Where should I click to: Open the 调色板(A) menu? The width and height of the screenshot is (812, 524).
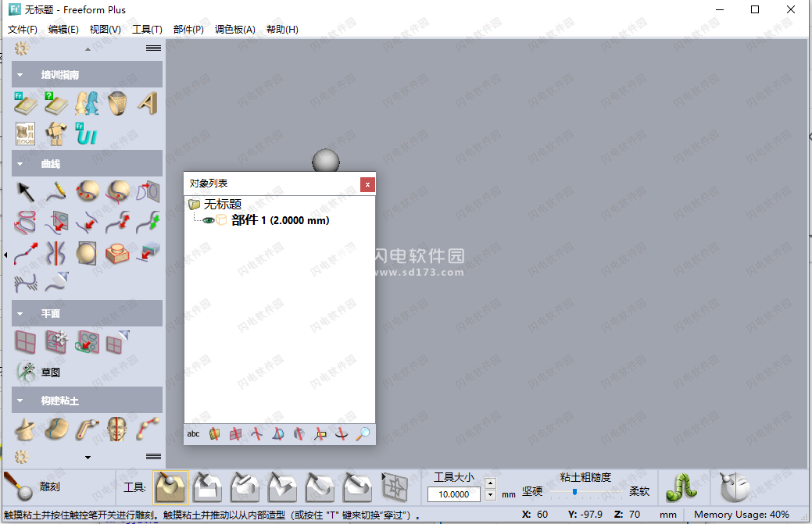235,30
